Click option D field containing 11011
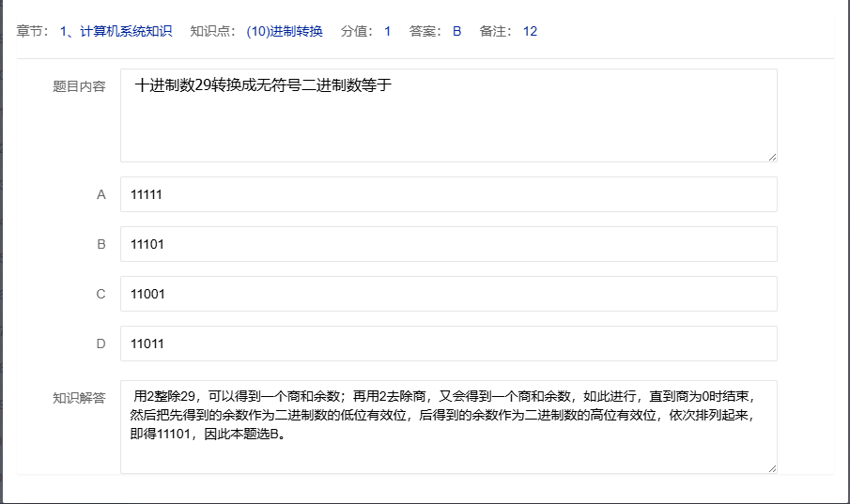850x504 pixels. tap(448, 344)
